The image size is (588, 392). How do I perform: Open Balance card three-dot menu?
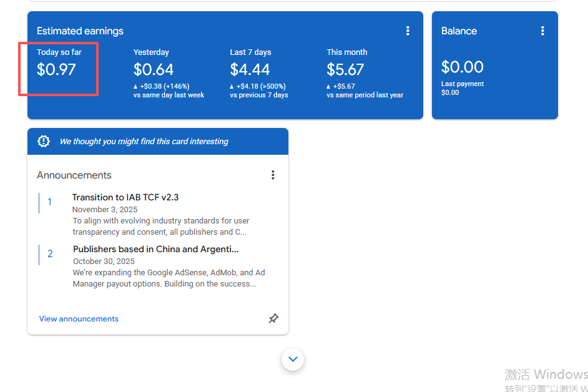542,31
